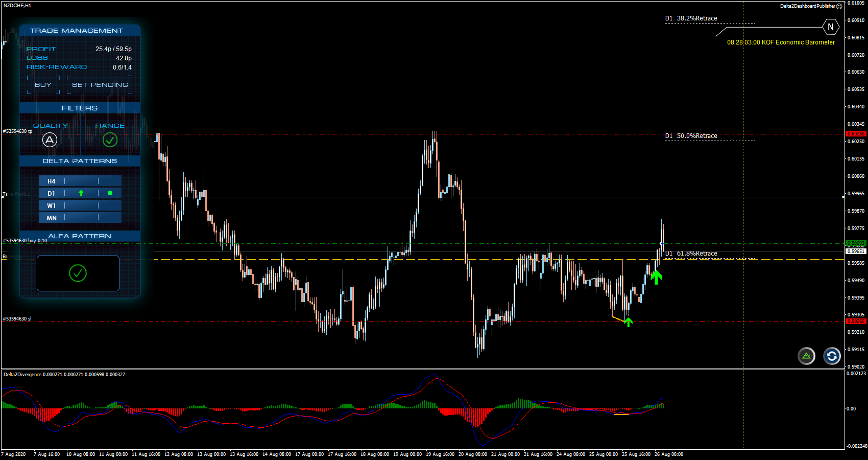The image size is (868, 460).
Task: Click small green arrow near stop-loss line
Action: click(629, 322)
